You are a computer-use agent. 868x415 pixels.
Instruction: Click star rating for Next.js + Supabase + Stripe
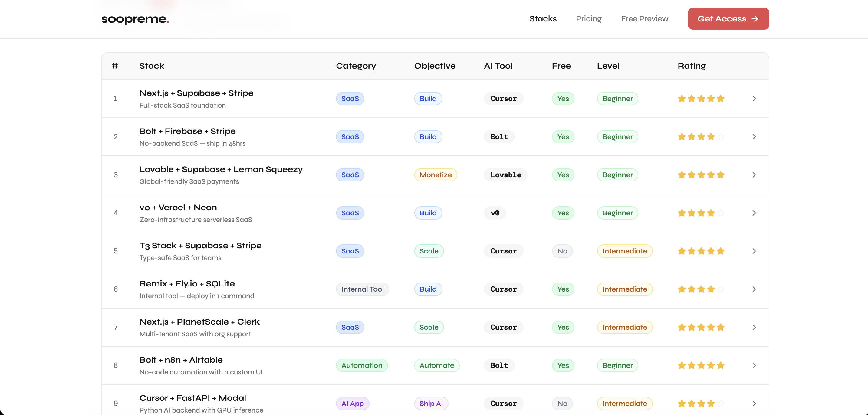(701, 99)
